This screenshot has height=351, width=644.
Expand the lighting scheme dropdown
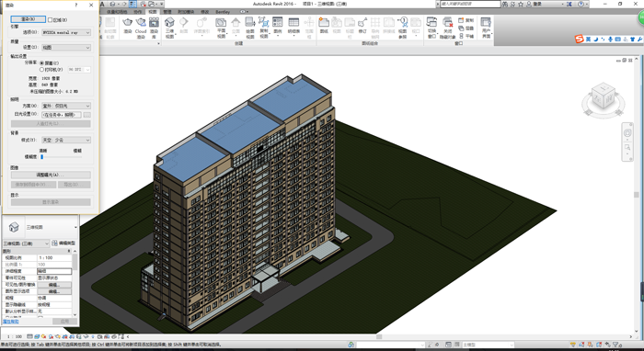click(66, 106)
